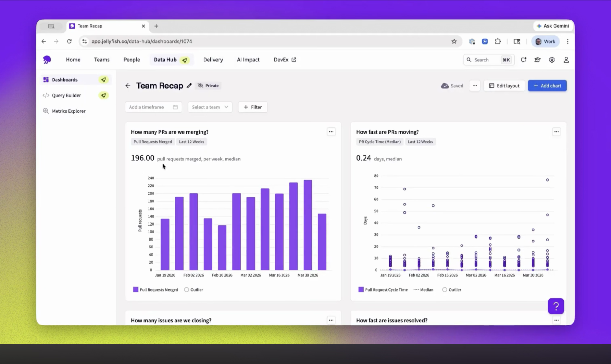Image resolution: width=611 pixels, height=364 pixels.
Task: Toggle the Median legend entry
Action: tap(423, 289)
